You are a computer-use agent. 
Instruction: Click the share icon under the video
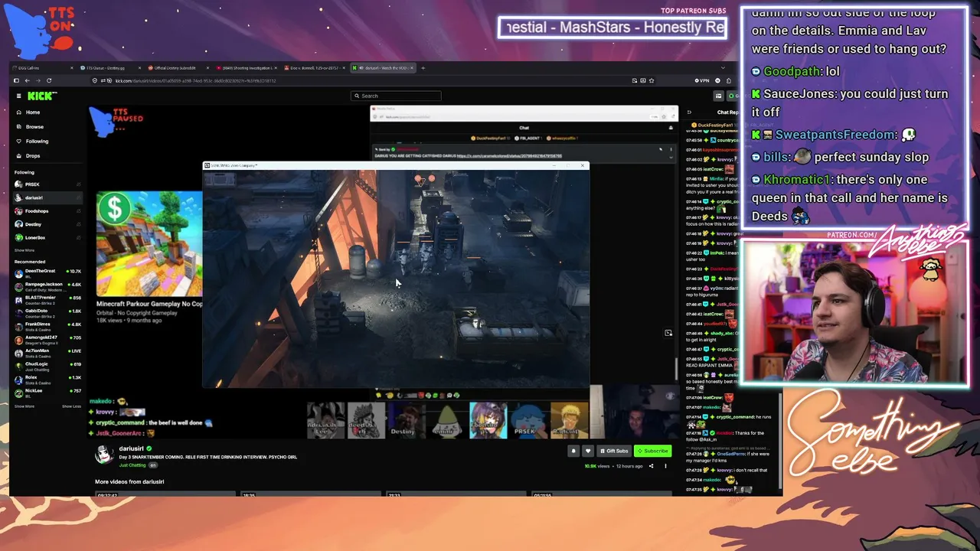click(x=652, y=466)
